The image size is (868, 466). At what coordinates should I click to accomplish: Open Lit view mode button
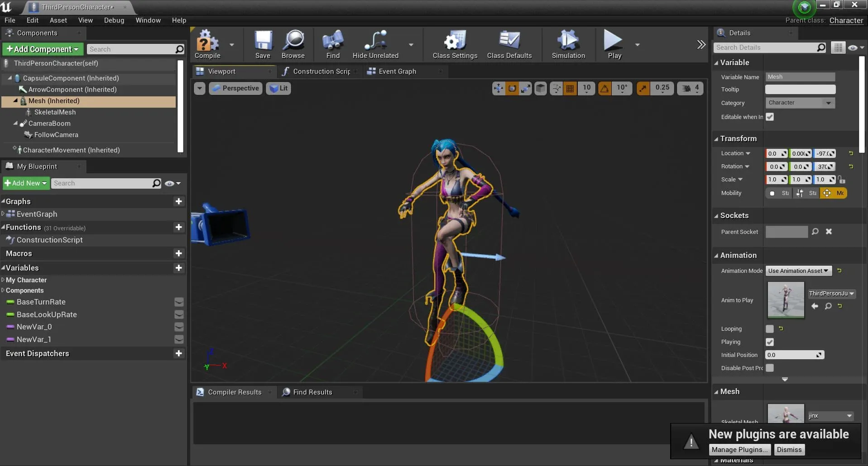click(x=278, y=88)
